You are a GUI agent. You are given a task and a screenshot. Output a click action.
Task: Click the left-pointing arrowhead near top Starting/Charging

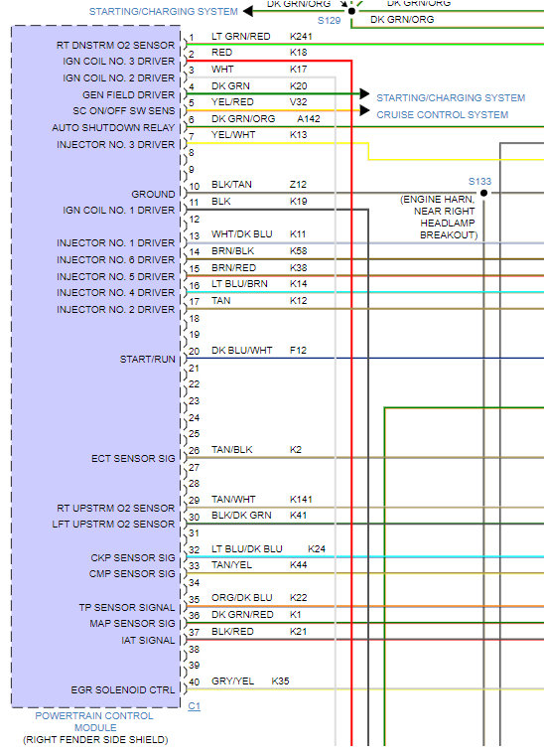[x=248, y=11]
